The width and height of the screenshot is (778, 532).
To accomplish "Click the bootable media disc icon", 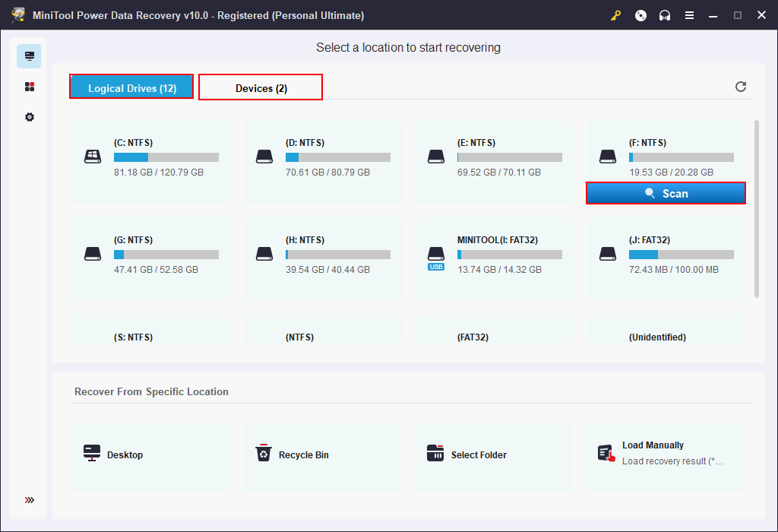I will pos(640,15).
